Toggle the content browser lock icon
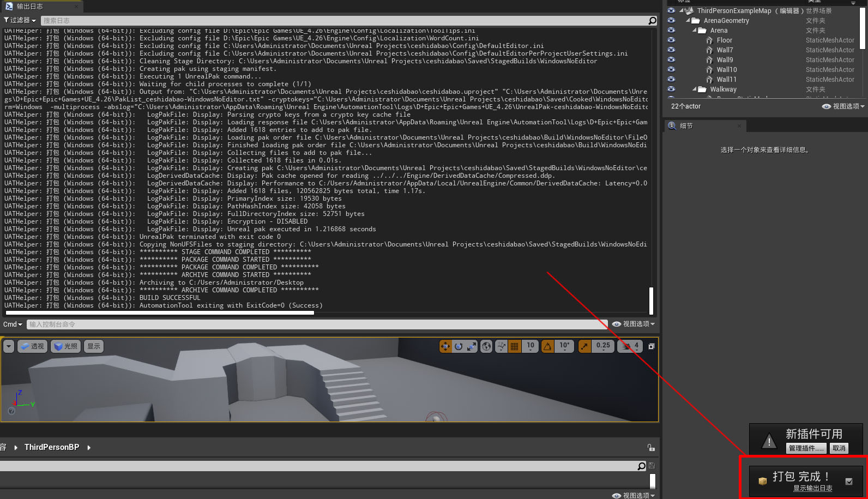The height and width of the screenshot is (499, 868). [x=651, y=448]
